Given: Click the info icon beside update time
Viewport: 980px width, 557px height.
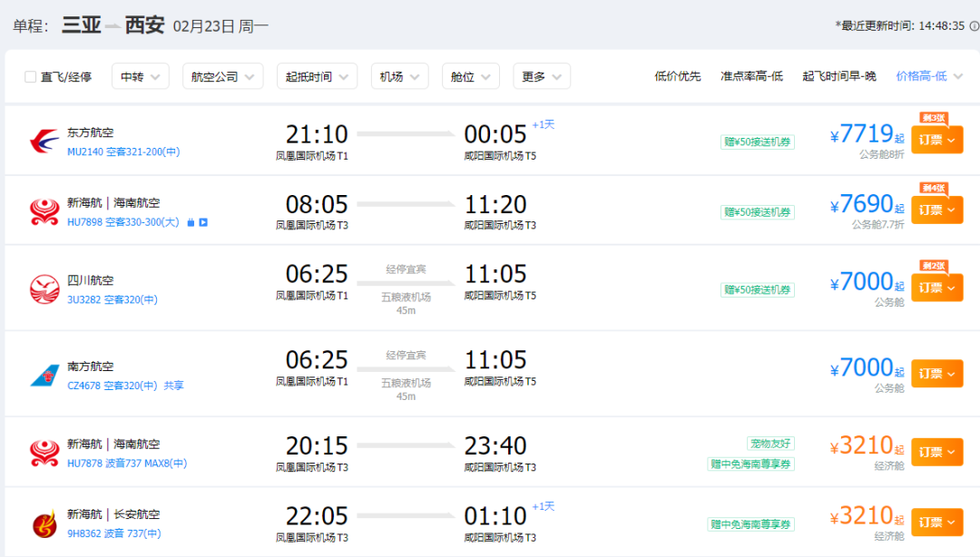Looking at the screenshot, I should [x=974, y=26].
